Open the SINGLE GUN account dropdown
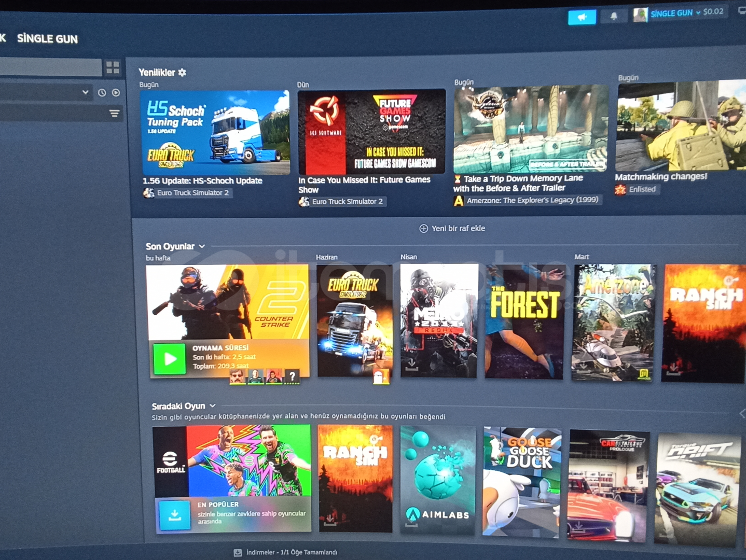 pos(675,13)
